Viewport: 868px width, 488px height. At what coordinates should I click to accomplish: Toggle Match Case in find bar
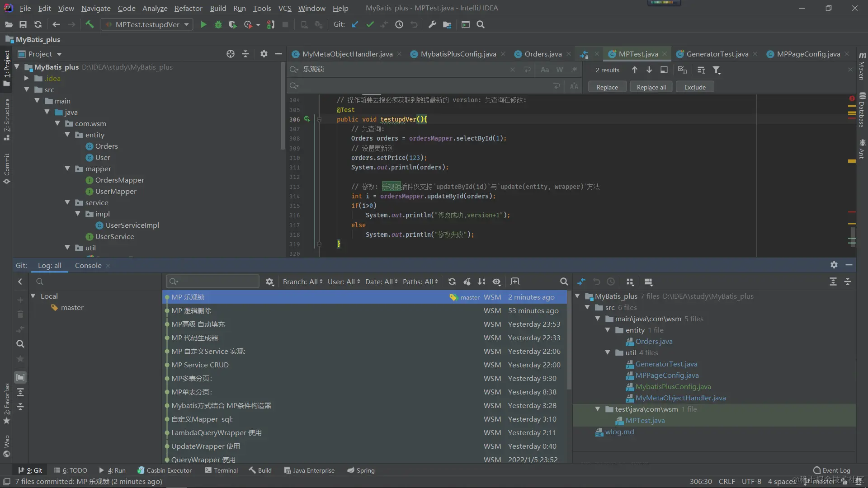coord(545,70)
